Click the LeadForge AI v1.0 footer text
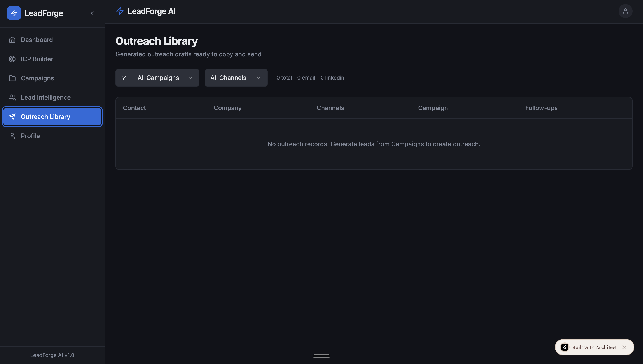This screenshot has width=643, height=364. [52, 355]
